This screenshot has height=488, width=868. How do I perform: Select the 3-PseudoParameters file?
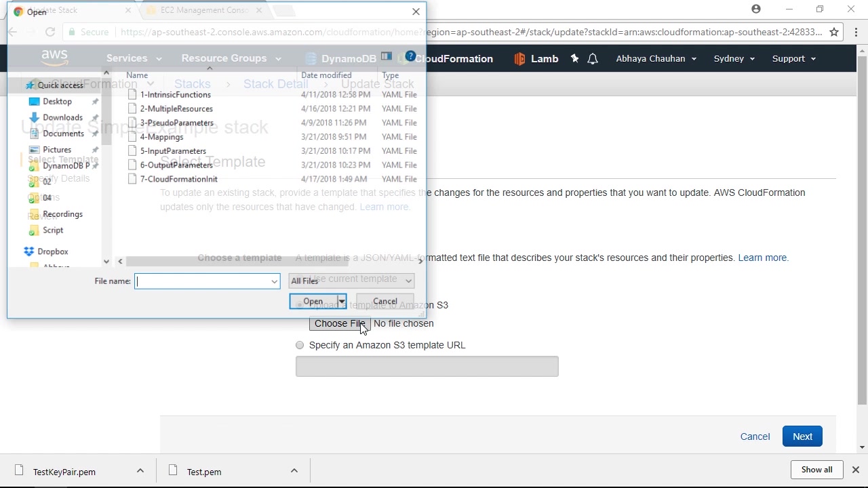tap(177, 123)
